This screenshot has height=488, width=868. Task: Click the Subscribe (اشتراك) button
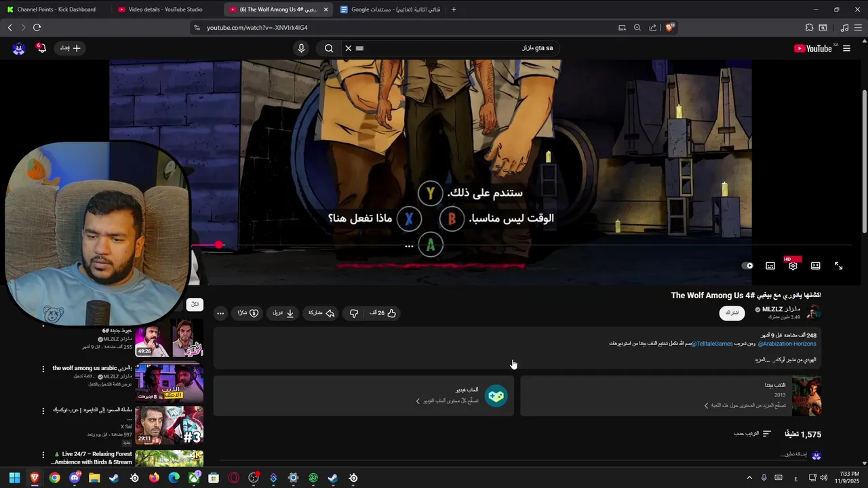[732, 313]
